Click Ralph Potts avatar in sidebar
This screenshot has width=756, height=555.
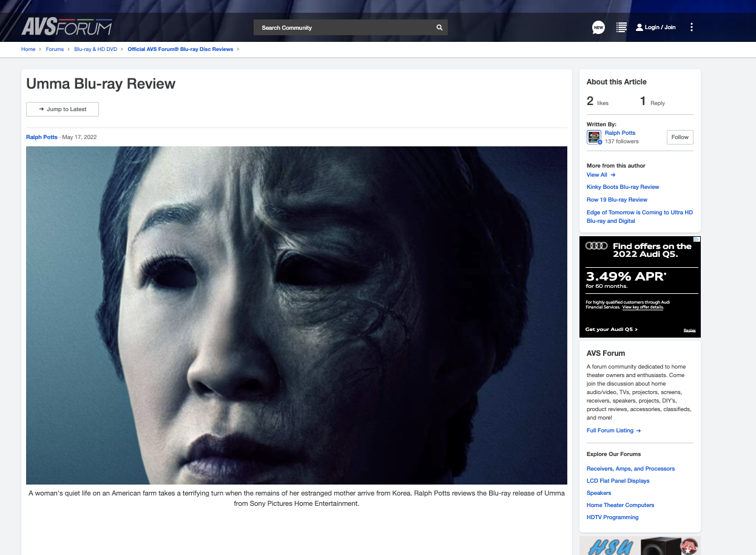594,137
